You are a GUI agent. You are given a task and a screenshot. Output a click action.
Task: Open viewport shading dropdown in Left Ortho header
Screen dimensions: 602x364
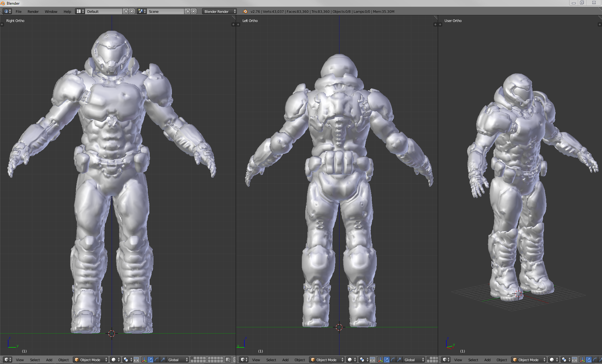pyautogui.click(x=351, y=360)
